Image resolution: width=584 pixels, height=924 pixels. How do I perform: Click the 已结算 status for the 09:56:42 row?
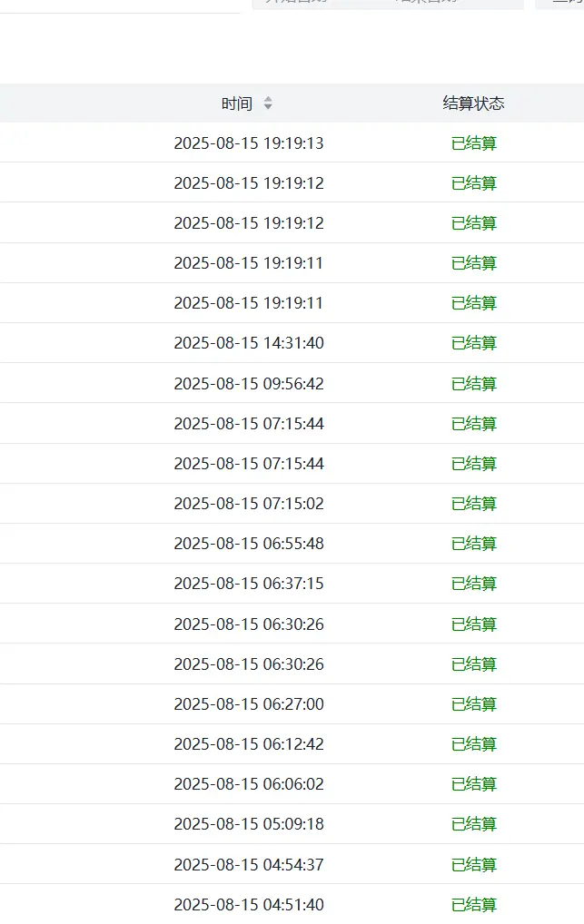pyautogui.click(x=474, y=384)
